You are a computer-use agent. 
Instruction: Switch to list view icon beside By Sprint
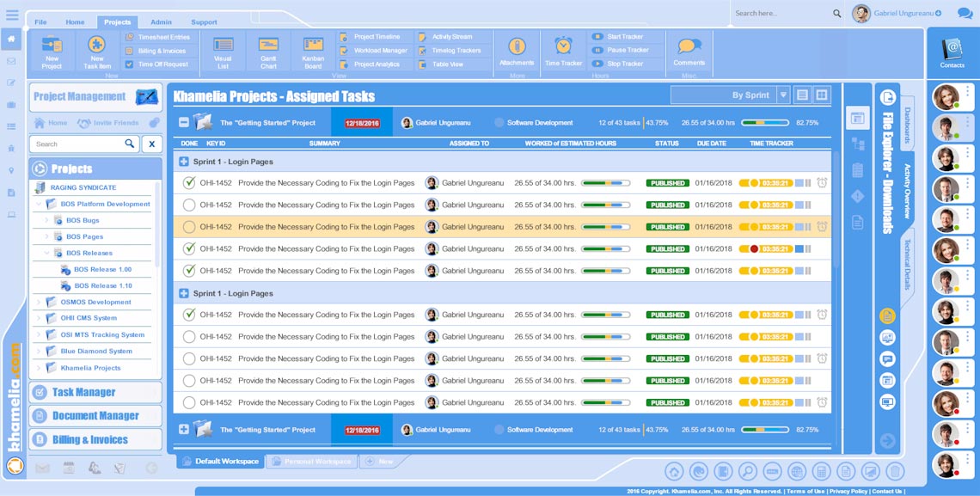[x=803, y=95]
